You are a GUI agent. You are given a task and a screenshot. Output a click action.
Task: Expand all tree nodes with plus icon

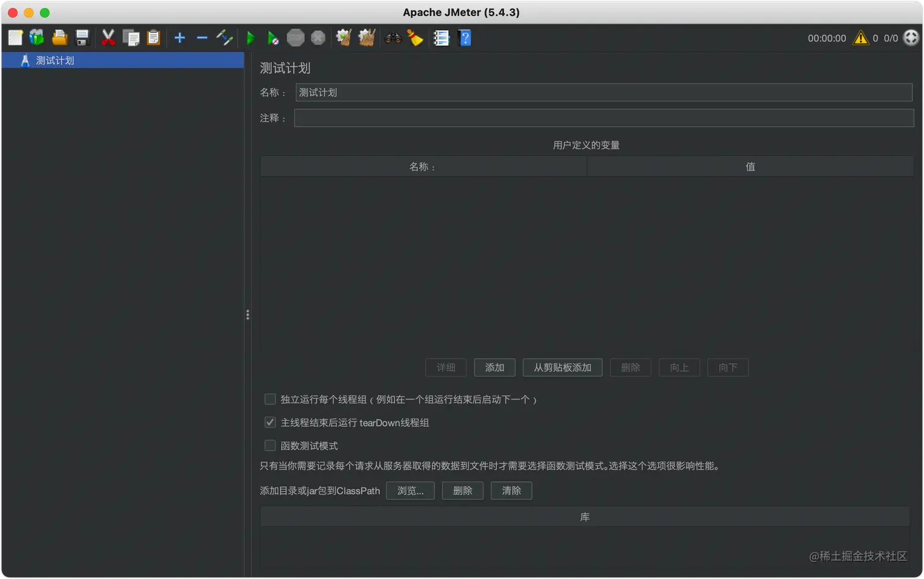(180, 37)
